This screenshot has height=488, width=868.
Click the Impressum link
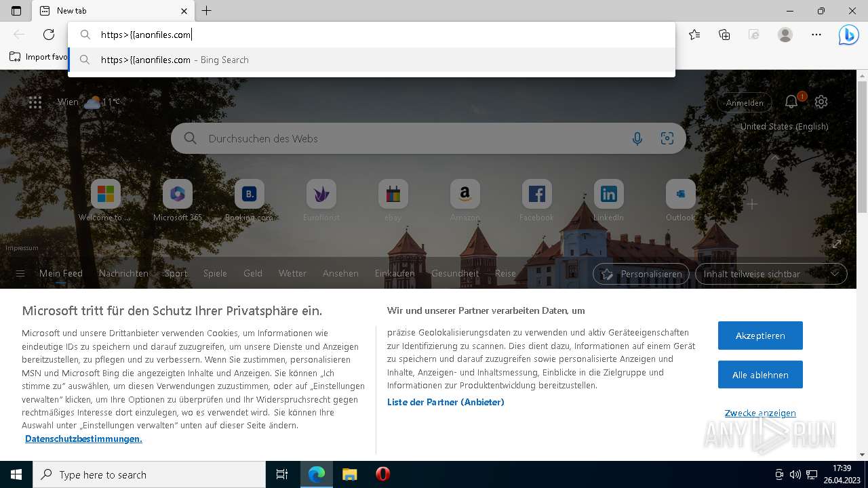[x=22, y=248]
